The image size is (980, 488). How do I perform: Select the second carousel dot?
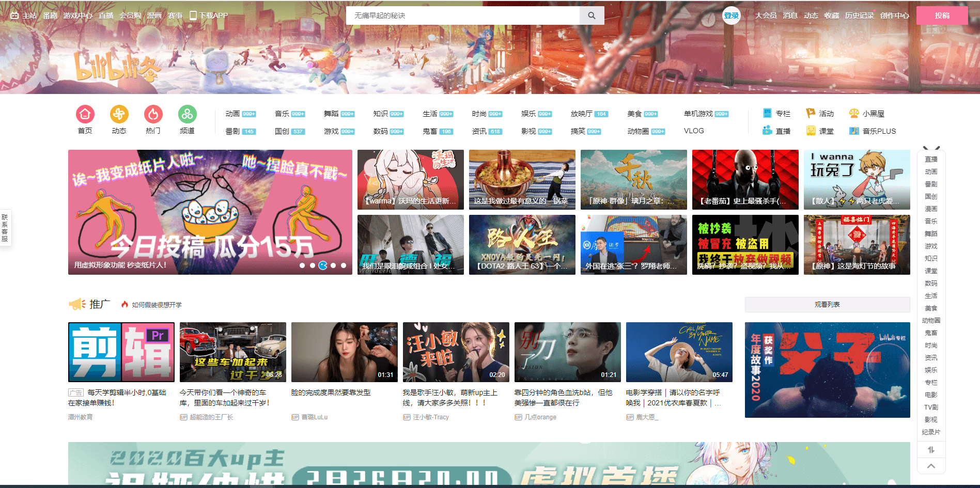[x=313, y=265]
